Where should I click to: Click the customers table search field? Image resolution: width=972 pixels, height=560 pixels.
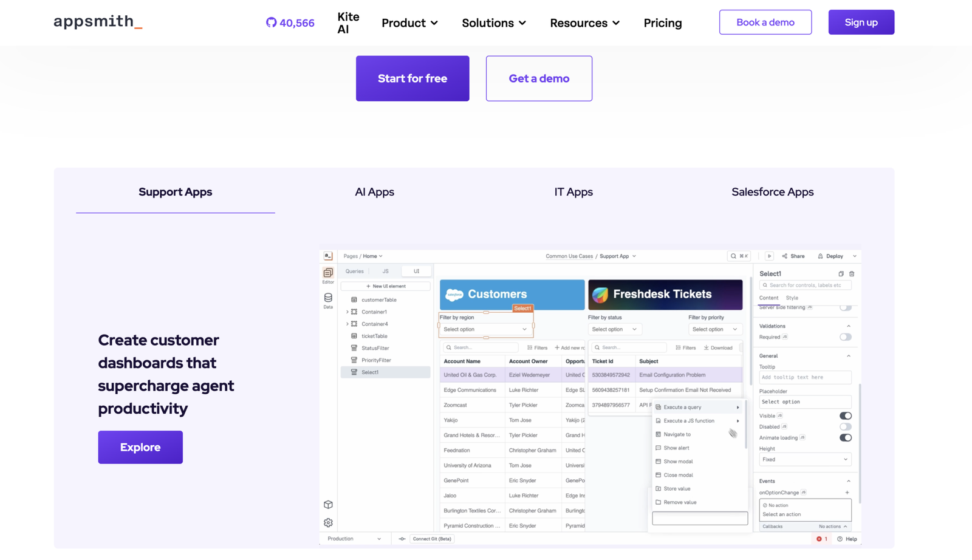coord(481,348)
